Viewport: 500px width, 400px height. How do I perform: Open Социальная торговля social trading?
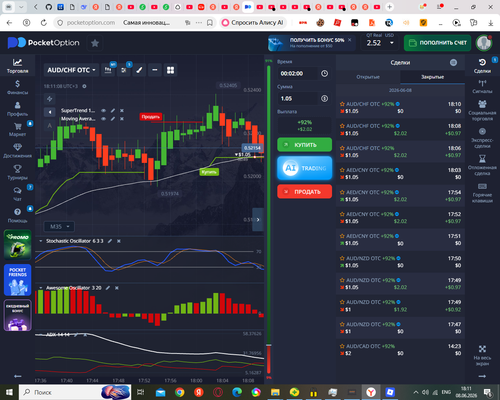(x=482, y=110)
